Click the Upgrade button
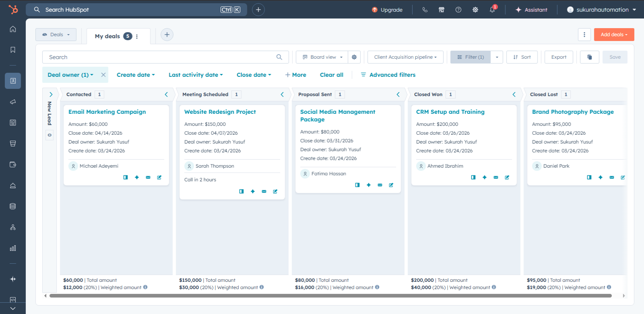The height and width of the screenshot is (314, 644). 387,10
